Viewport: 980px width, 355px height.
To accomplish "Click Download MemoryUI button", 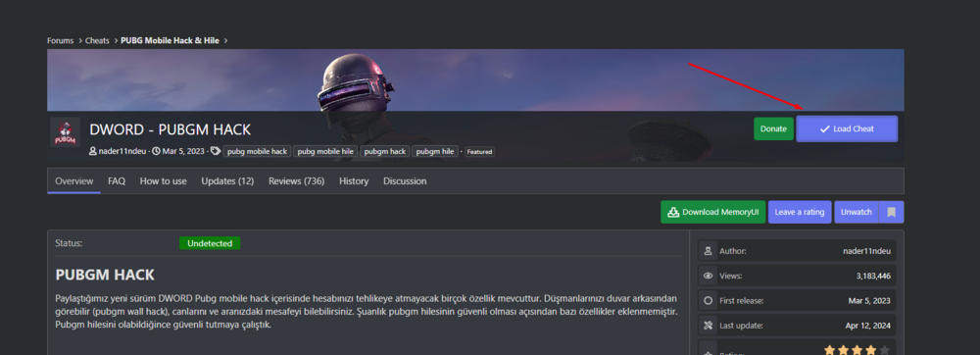I will [x=713, y=212].
